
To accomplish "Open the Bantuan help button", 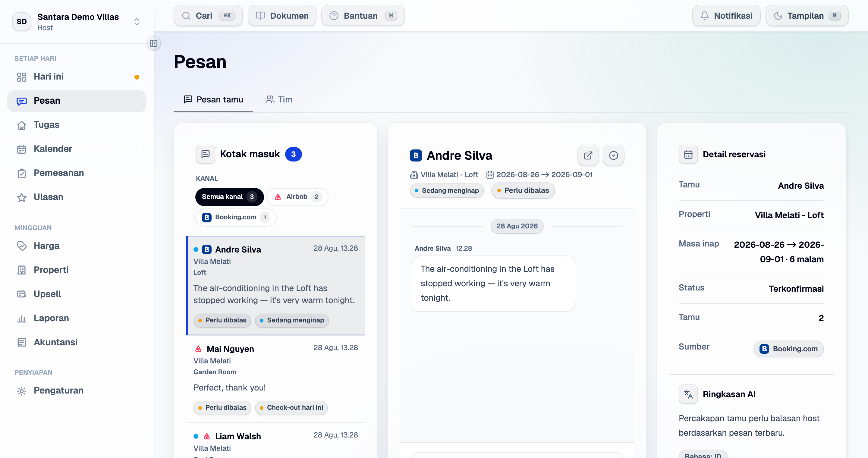I will click(x=363, y=16).
